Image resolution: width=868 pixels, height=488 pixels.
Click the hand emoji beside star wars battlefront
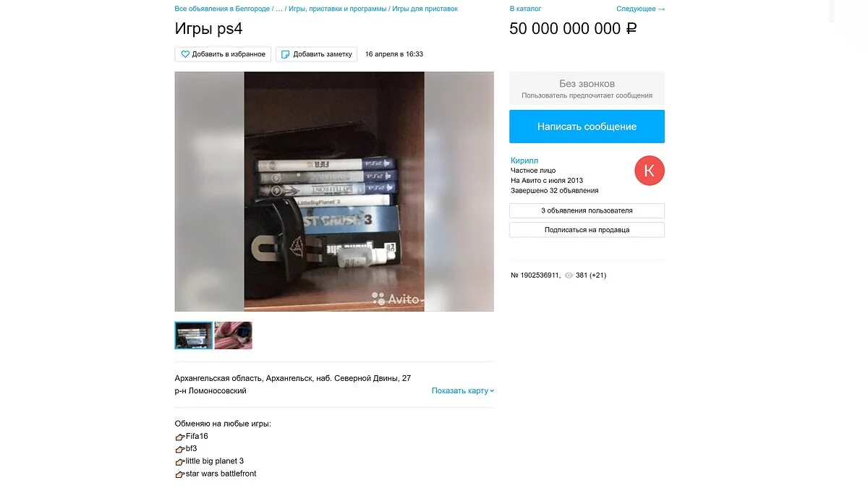180,474
